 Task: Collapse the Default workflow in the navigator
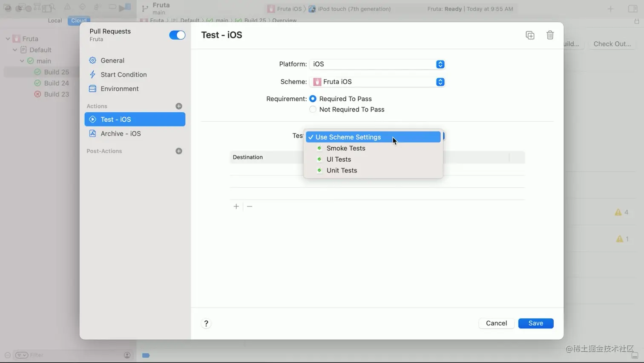(x=15, y=50)
